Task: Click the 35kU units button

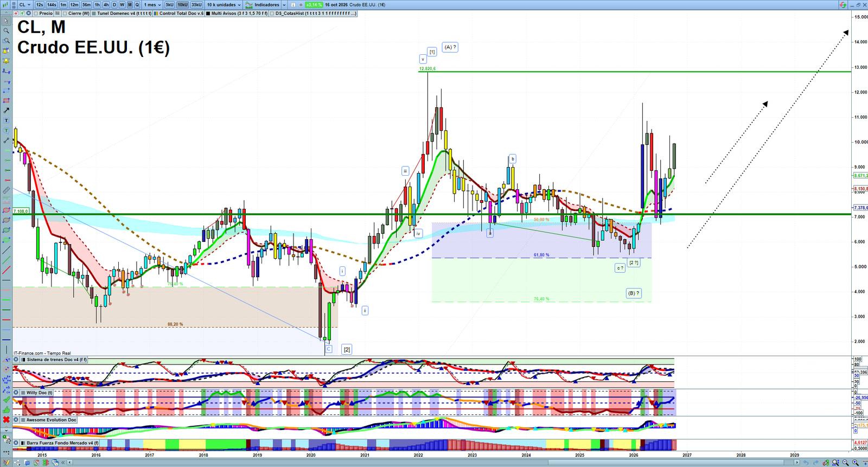Action: pyautogui.click(x=196, y=4)
